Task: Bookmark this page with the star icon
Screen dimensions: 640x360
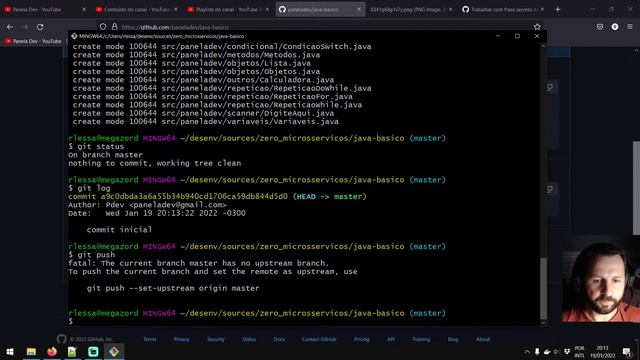Action: (537, 27)
